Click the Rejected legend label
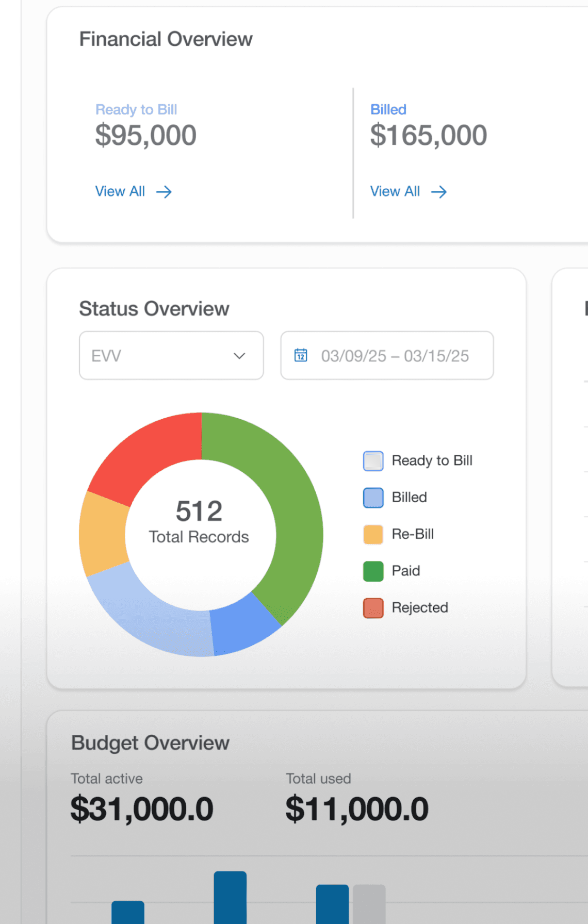 click(420, 607)
